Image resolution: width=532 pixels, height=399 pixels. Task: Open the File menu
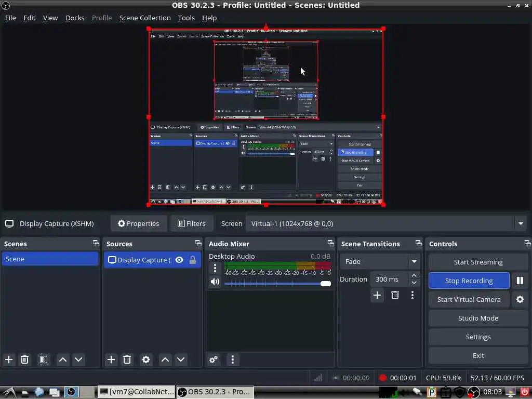pyautogui.click(x=10, y=18)
